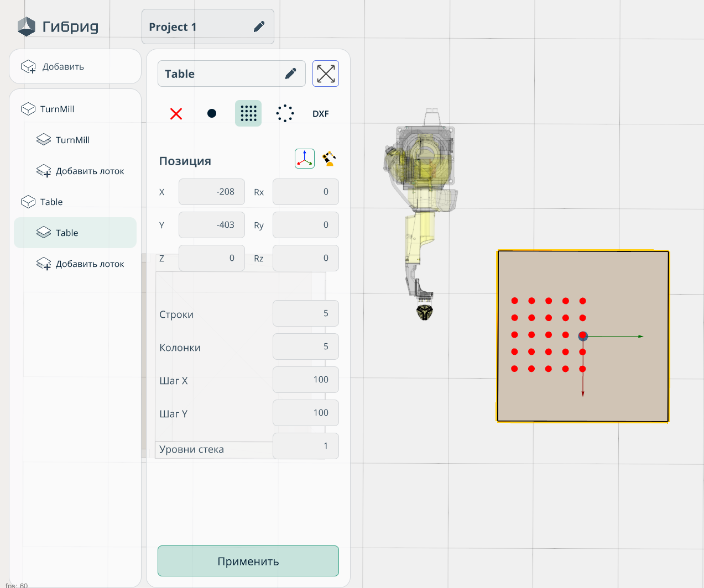Click the Строки rows input field
704x588 pixels.
pyautogui.click(x=305, y=313)
